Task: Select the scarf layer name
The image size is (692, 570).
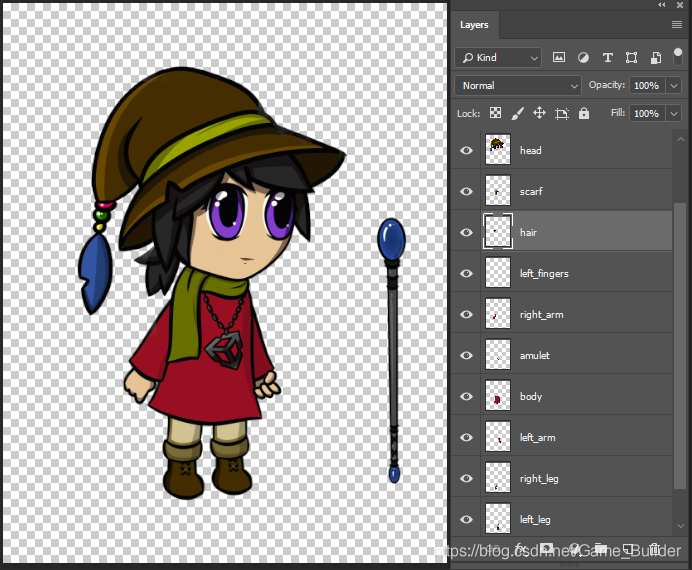Action: click(531, 191)
